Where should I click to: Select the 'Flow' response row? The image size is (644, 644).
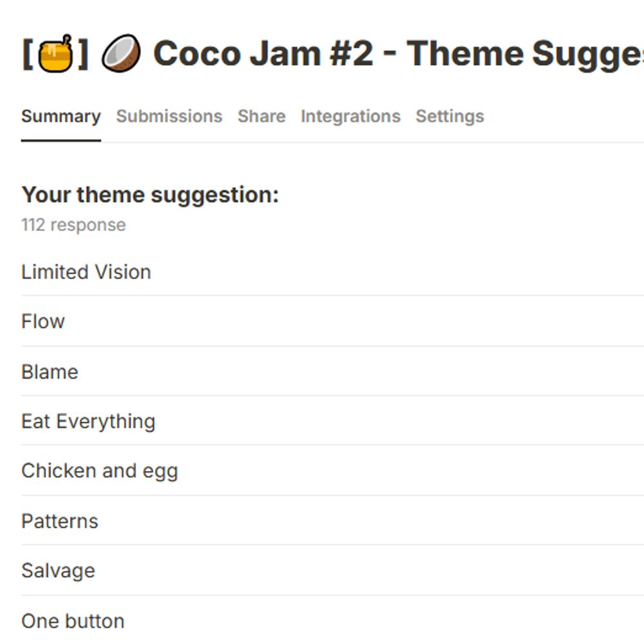pos(333,321)
